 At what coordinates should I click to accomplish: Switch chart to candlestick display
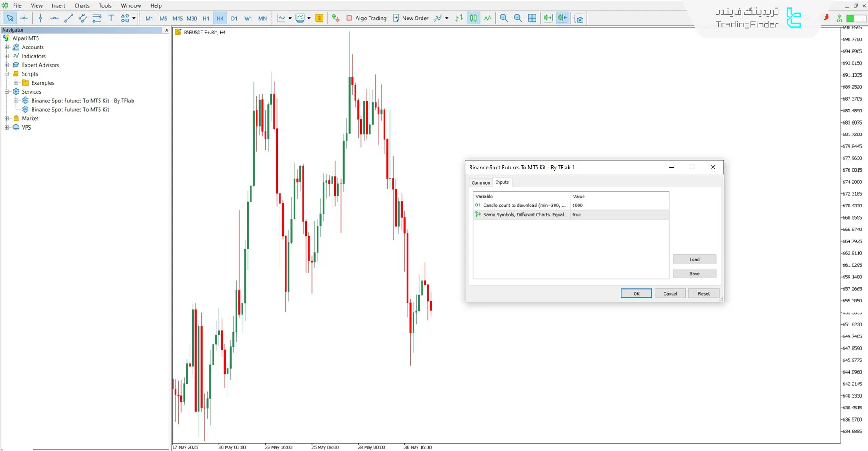point(473,18)
